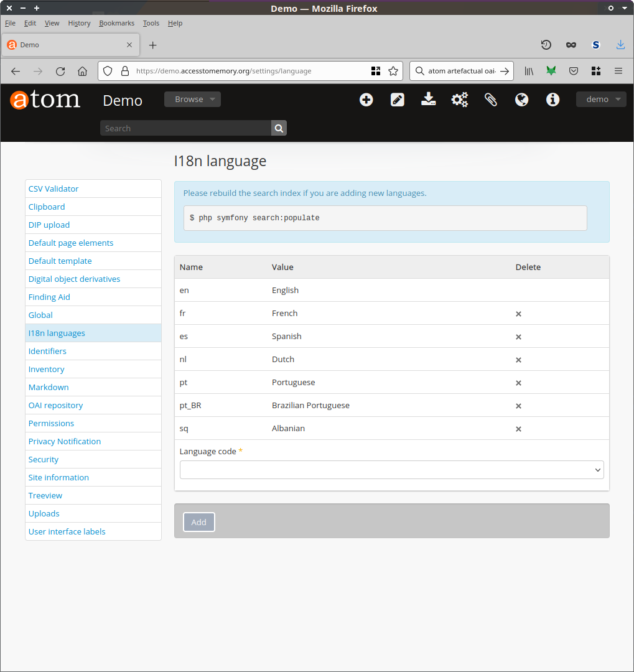Open the Bookmarks menu
The height and width of the screenshot is (672, 634).
click(x=116, y=23)
